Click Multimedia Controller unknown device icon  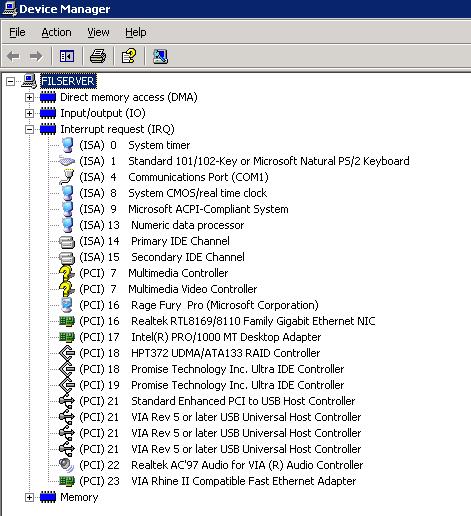tap(67, 273)
